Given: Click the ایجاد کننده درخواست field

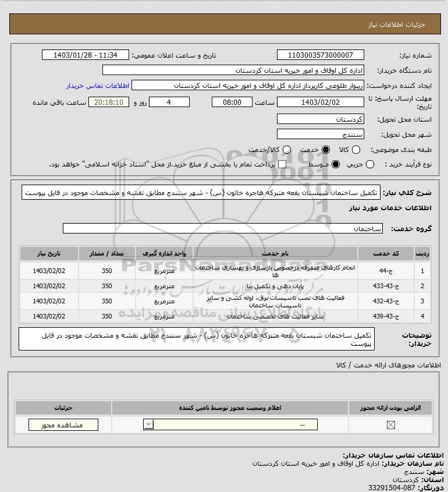Looking at the screenshot, I should click(x=248, y=86).
